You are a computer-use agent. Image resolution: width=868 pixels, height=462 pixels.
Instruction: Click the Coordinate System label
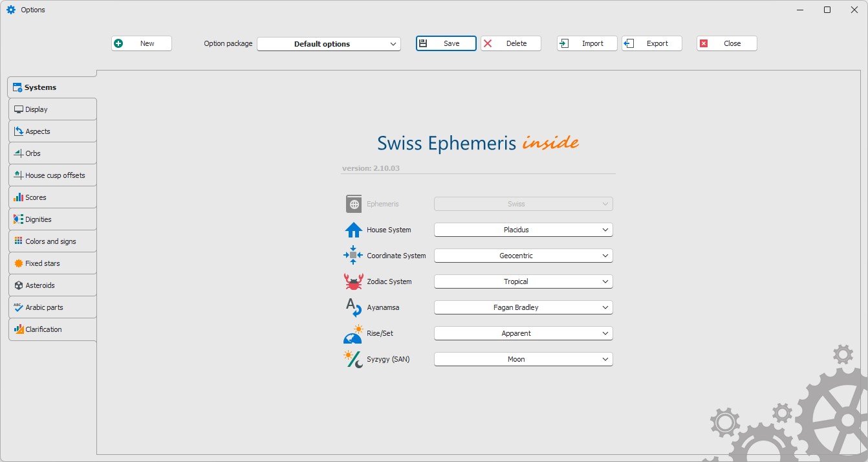pyautogui.click(x=396, y=256)
